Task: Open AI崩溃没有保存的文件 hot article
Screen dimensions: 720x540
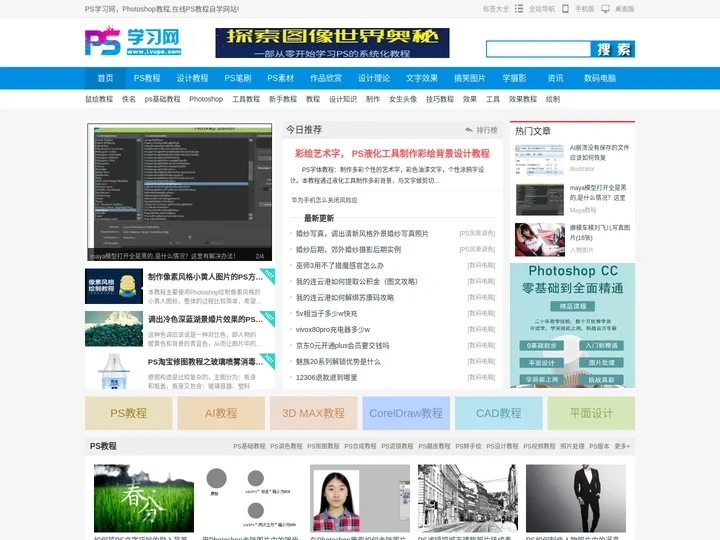Action: 599,152
